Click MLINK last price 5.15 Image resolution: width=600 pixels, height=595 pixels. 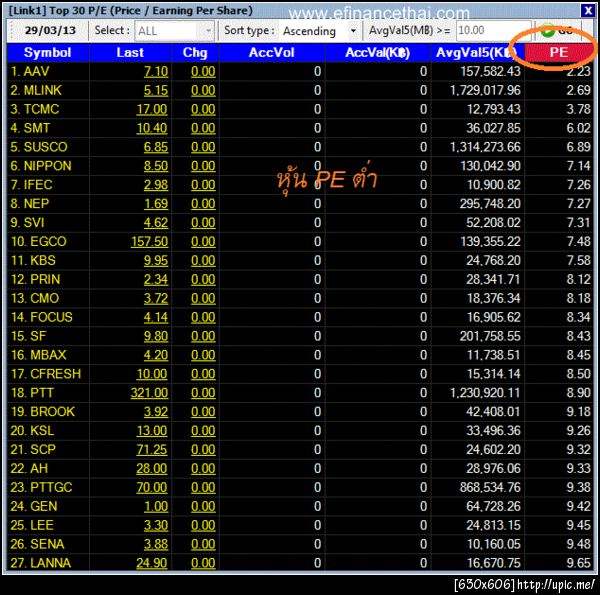click(x=156, y=90)
